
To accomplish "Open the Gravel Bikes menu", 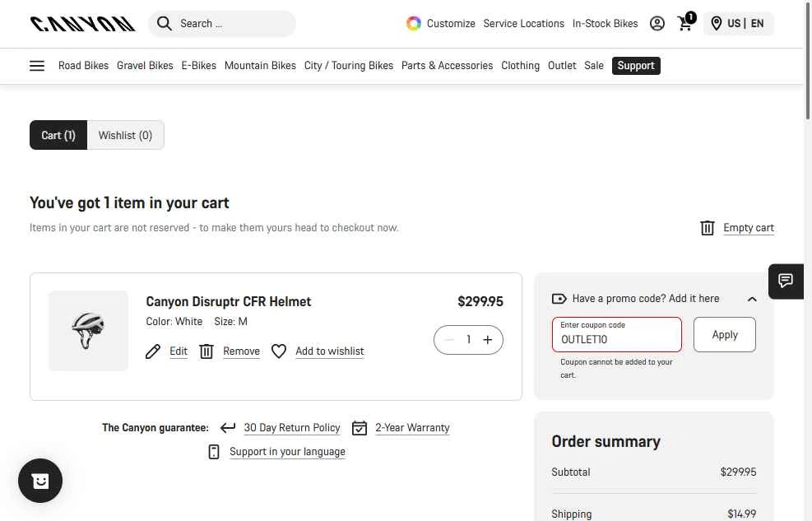I will point(145,66).
